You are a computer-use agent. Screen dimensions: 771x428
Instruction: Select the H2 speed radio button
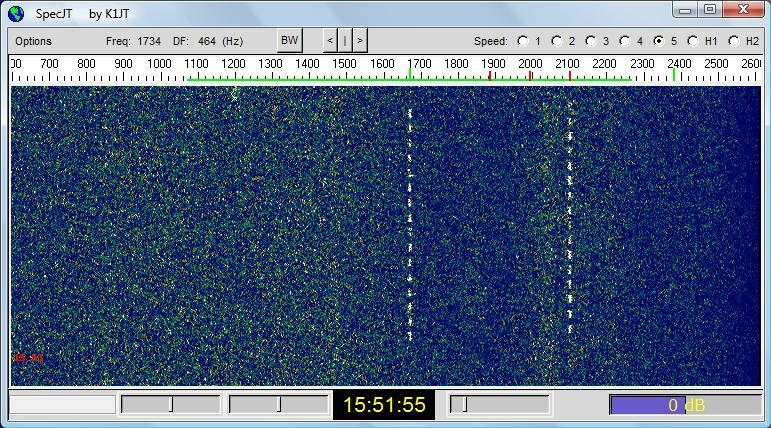point(734,41)
